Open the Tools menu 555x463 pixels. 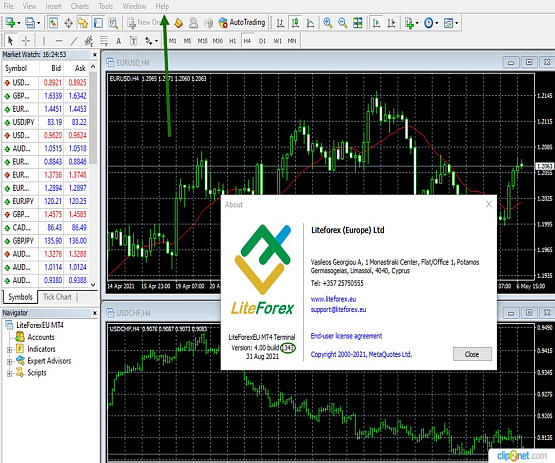(x=105, y=6)
